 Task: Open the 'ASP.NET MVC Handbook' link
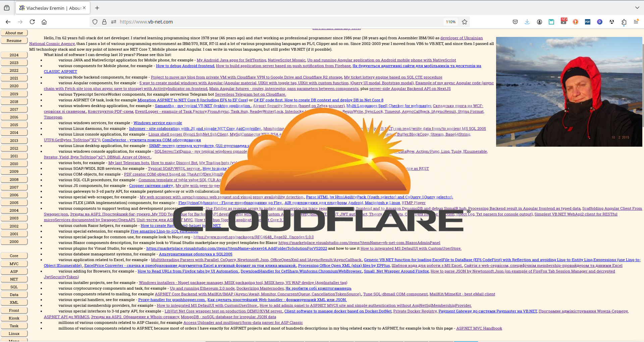[479, 328]
